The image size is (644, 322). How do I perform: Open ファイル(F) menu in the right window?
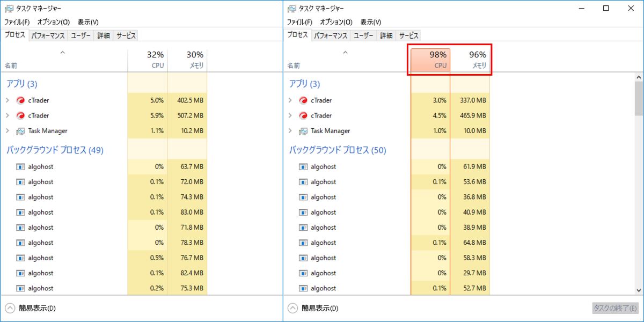pyautogui.click(x=300, y=22)
